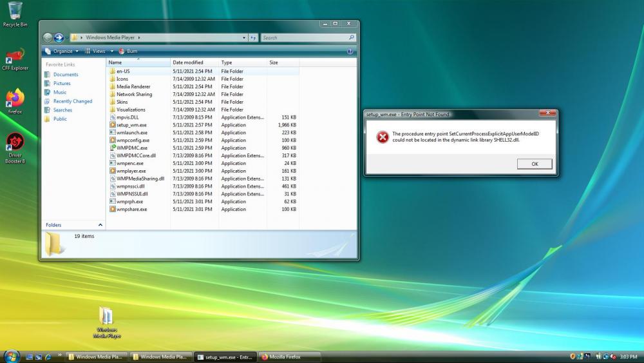Sort by the Date modified column

(194, 63)
